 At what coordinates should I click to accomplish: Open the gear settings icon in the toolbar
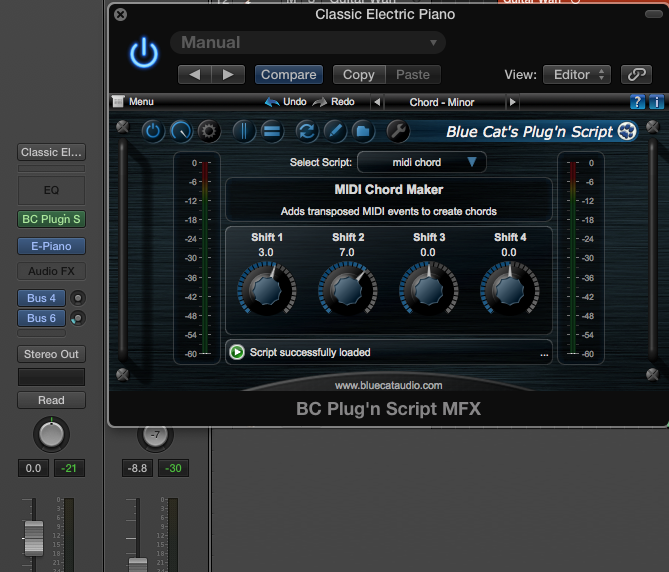[209, 131]
